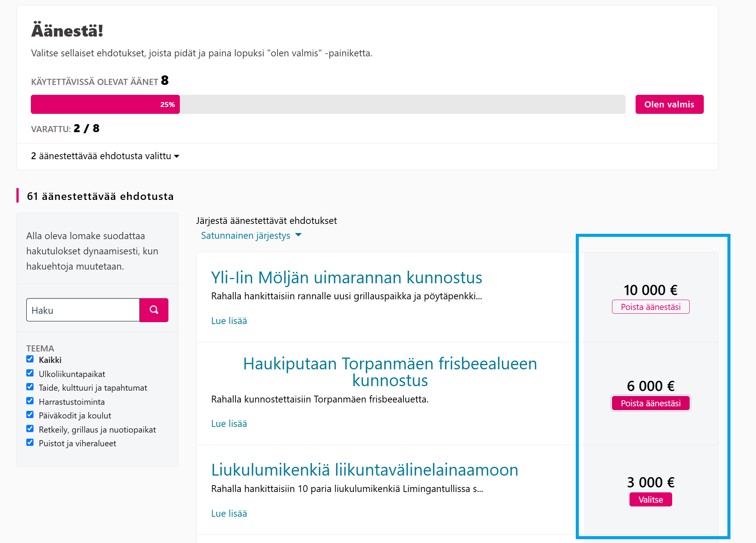The image size is (756, 543).
Task: Open the Satunnainen järjestys sort dropdown
Action: point(251,236)
